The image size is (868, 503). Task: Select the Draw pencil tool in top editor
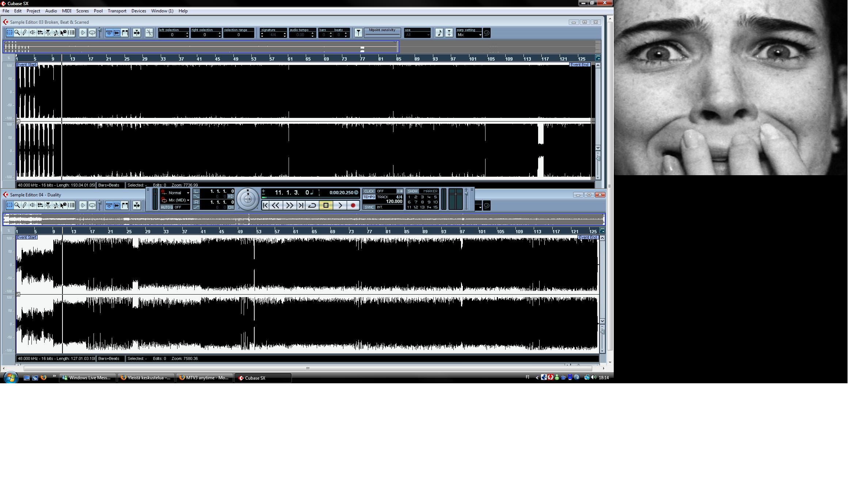coord(25,33)
